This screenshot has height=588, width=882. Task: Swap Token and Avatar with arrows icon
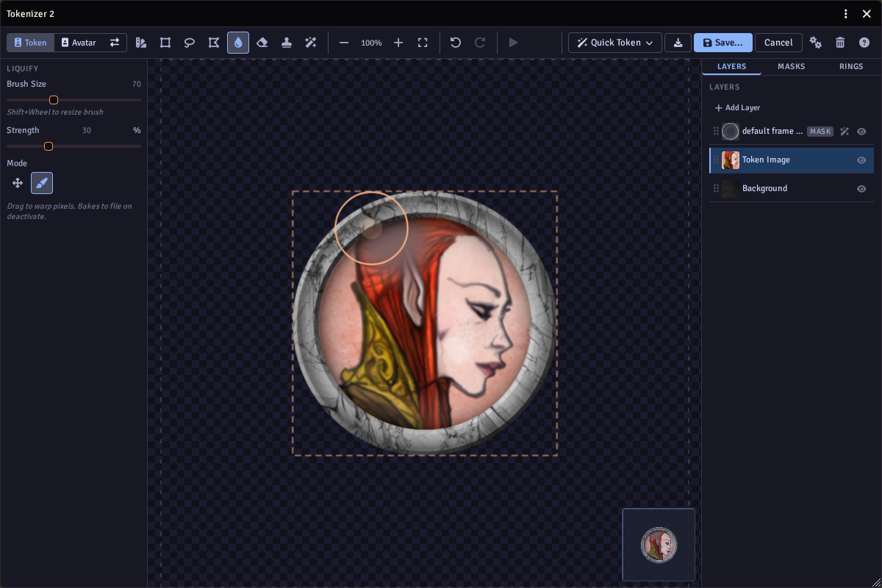click(x=115, y=43)
